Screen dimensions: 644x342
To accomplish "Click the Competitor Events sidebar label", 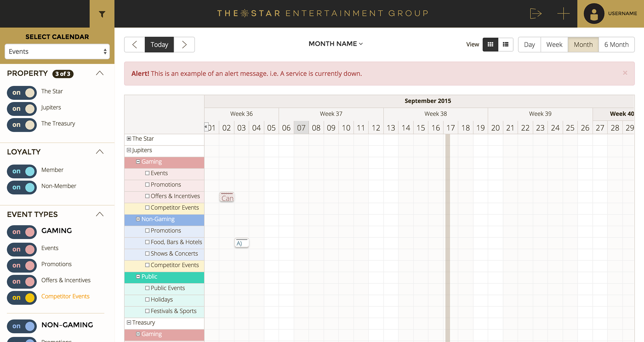I will coord(65,296).
